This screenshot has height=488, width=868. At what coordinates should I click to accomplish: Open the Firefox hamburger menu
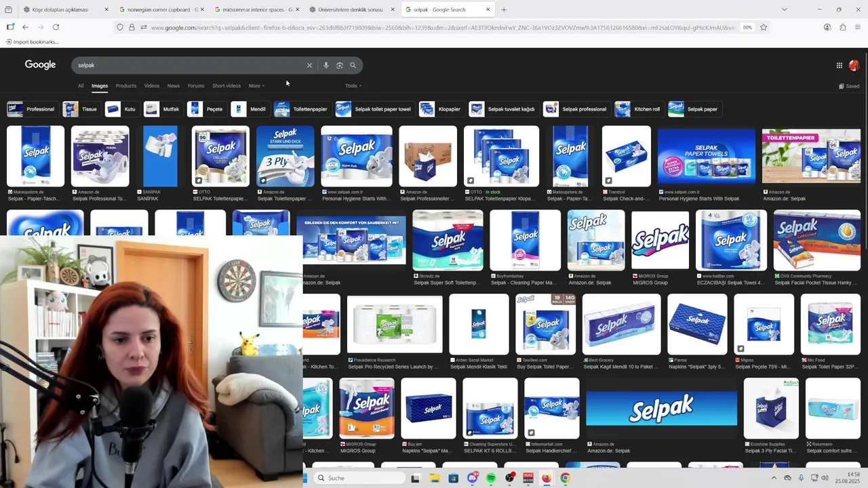point(858,27)
